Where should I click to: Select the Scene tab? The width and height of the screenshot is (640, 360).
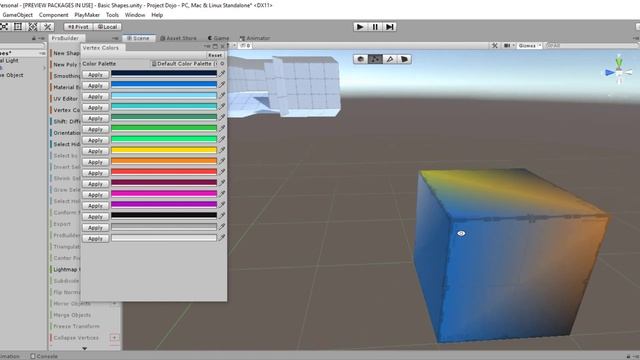click(138, 38)
